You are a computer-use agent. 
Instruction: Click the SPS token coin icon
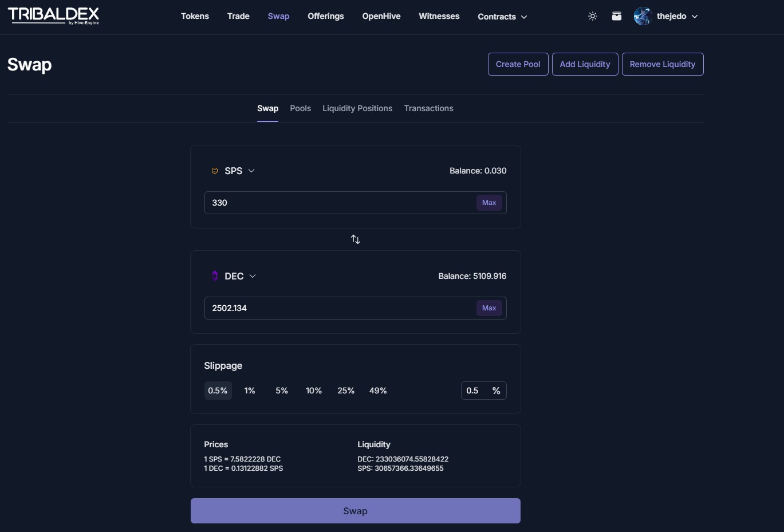[215, 171]
